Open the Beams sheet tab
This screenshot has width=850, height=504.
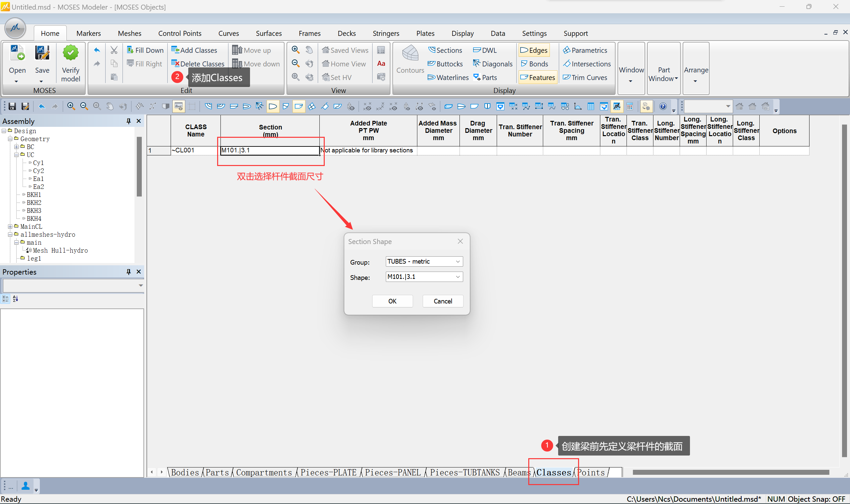tap(519, 472)
